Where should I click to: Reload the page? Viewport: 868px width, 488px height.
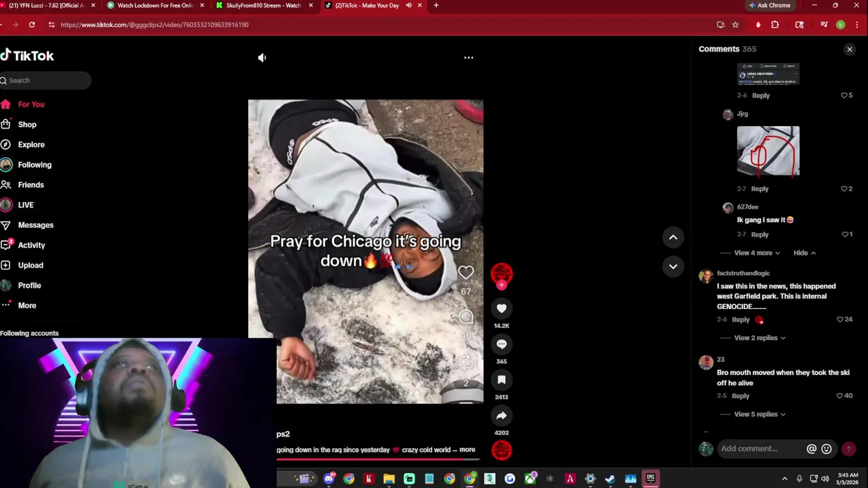click(32, 24)
